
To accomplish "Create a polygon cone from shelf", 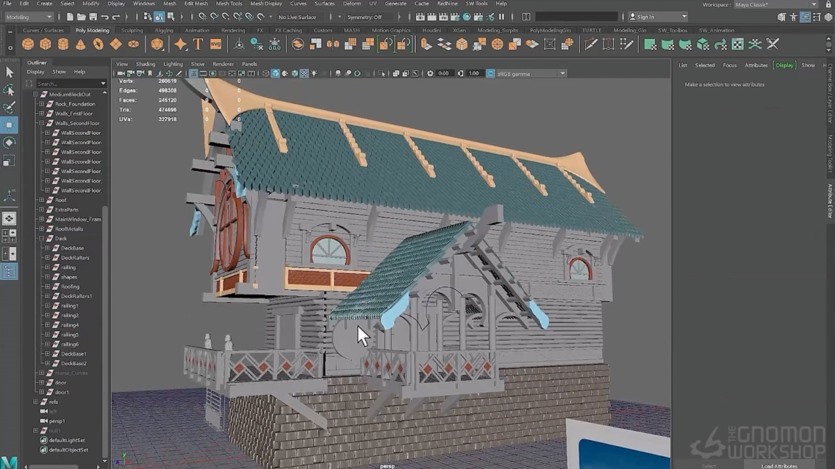I will click(x=80, y=44).
